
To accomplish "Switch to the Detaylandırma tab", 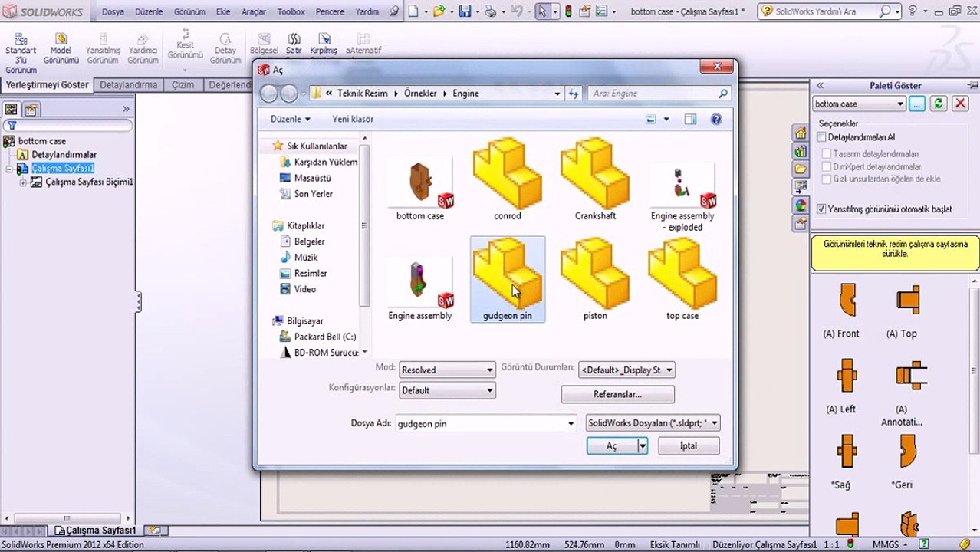I will (x=129, y=84).
